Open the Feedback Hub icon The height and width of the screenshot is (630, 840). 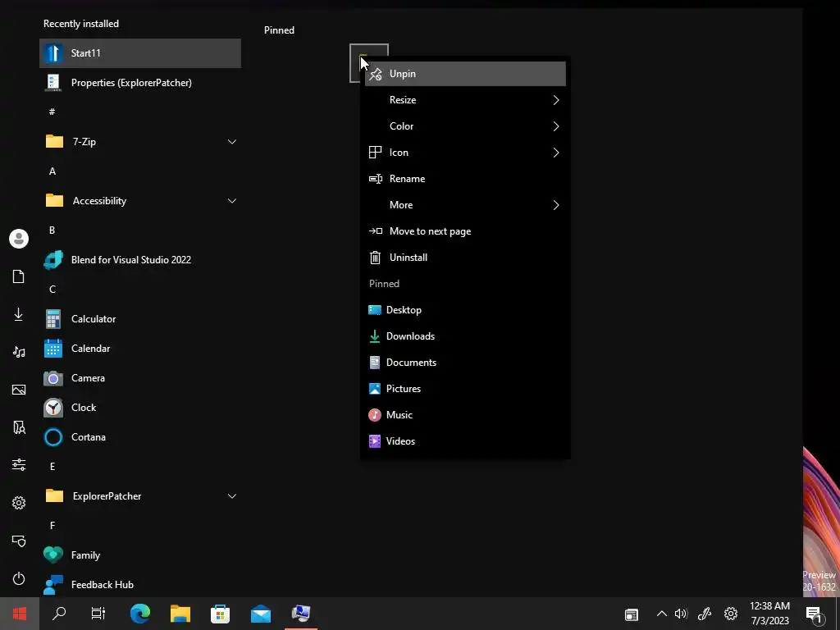pos(53,584)
